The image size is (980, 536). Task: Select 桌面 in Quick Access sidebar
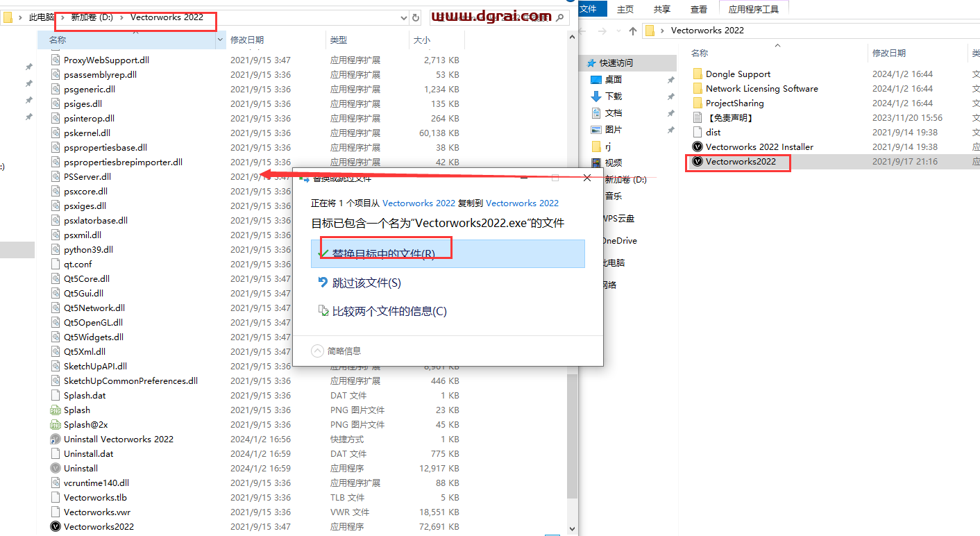[613, 79]
